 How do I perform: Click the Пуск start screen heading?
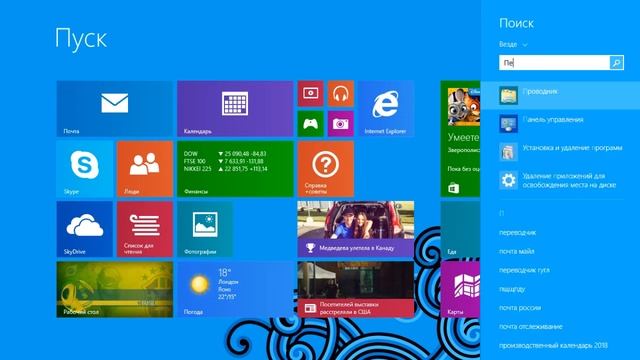coord(81,39)
